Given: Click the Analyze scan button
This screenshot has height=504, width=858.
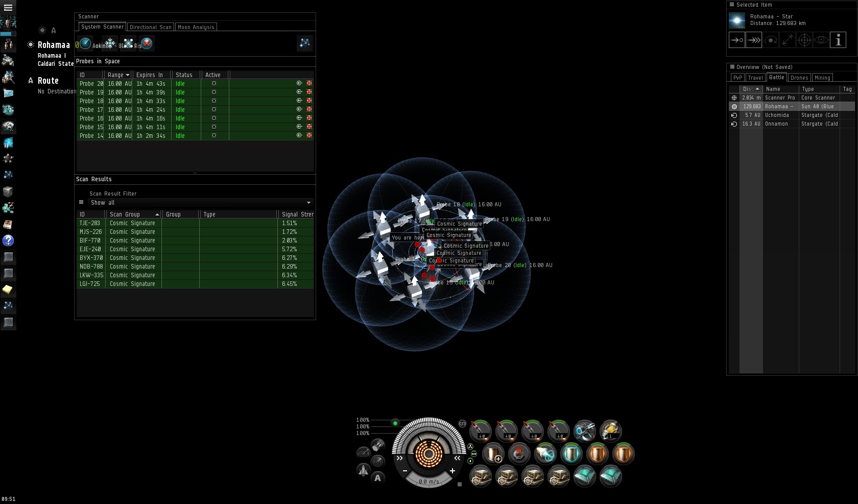Looking at the screenshot, I should [x=85, y=44].
